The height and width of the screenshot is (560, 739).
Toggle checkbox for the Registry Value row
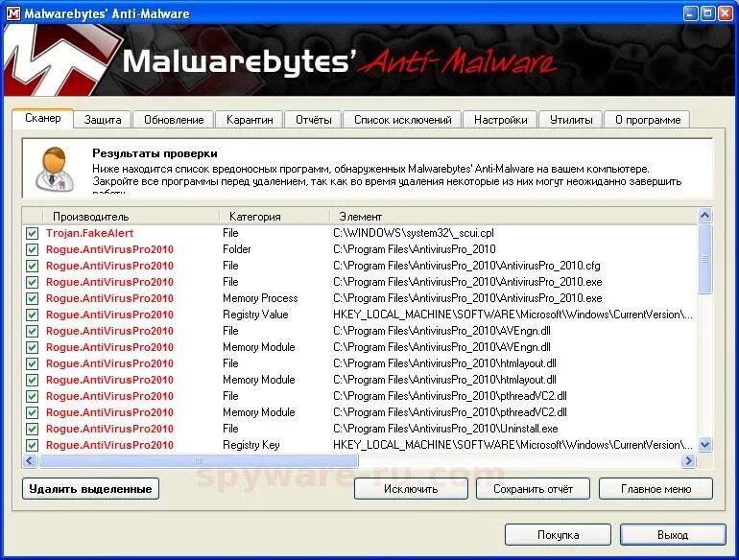pos(32,315)
